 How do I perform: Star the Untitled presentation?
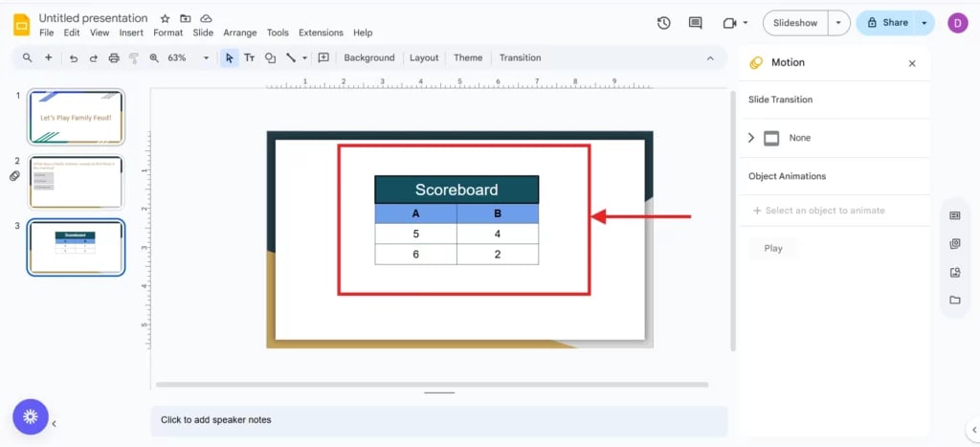click(165, 18)
